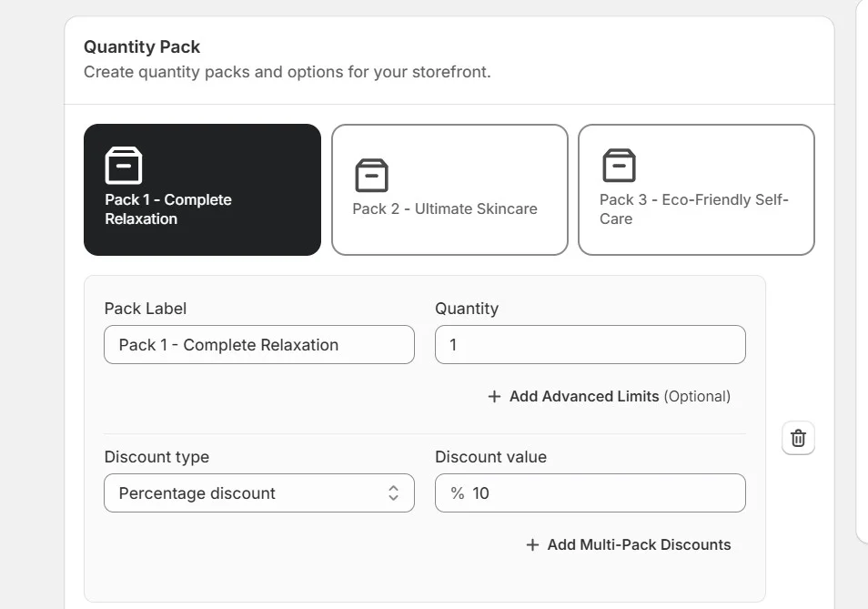Edit the Pack Label text field
This screenshot has width=868, height=609.
pyautogui.click(x=259, y=344)
